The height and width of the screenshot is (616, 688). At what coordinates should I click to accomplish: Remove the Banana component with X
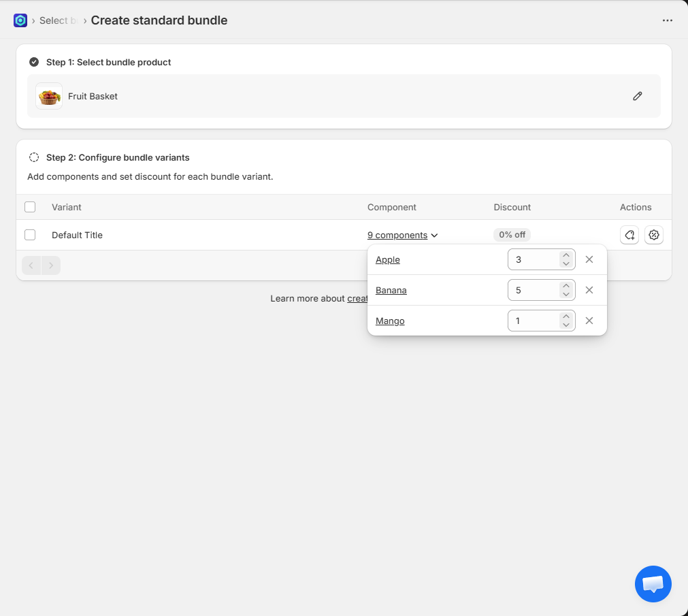589,290
